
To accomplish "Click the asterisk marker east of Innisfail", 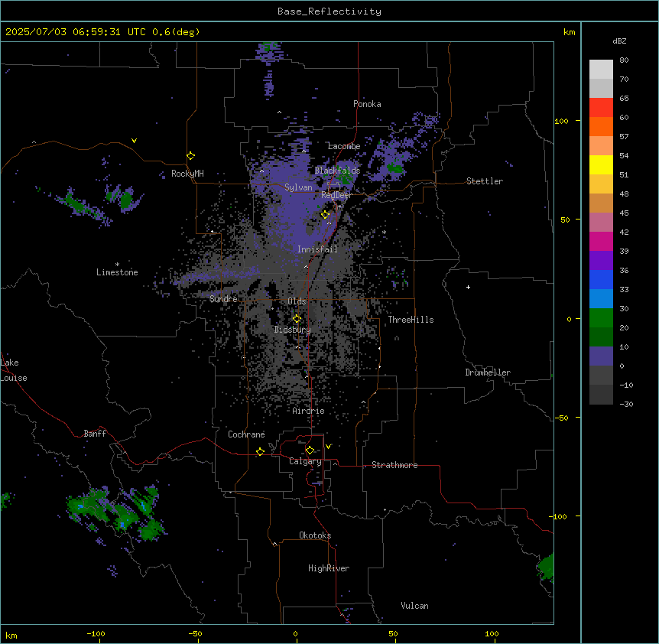I will pos(384,232).
